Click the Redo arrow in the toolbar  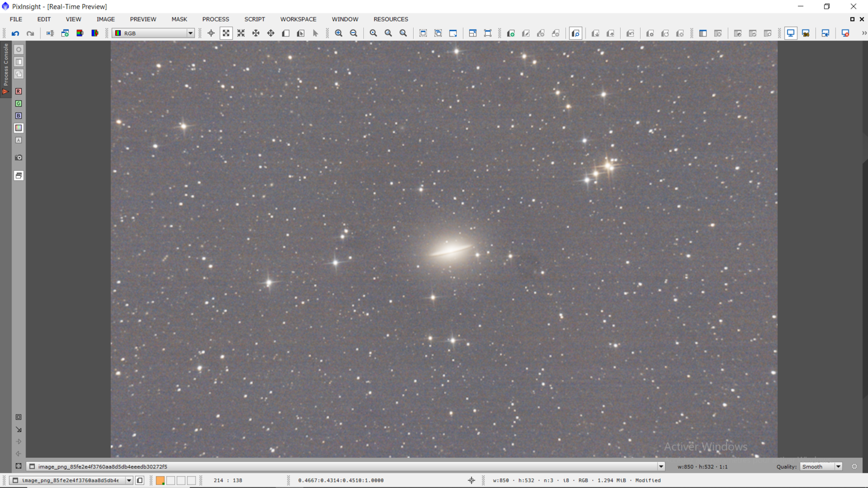(x=30, y=34)
